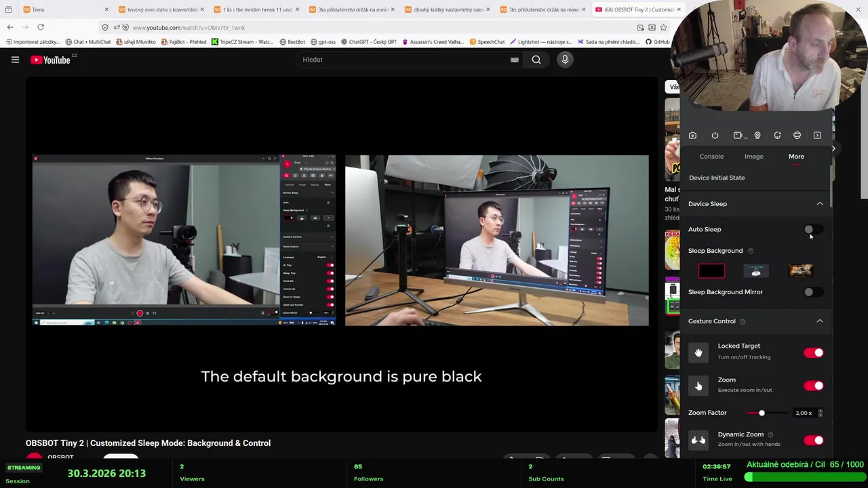Select the orange sleep background thumbnail
This screenshot has height=488, width=868.
point(800,271)
